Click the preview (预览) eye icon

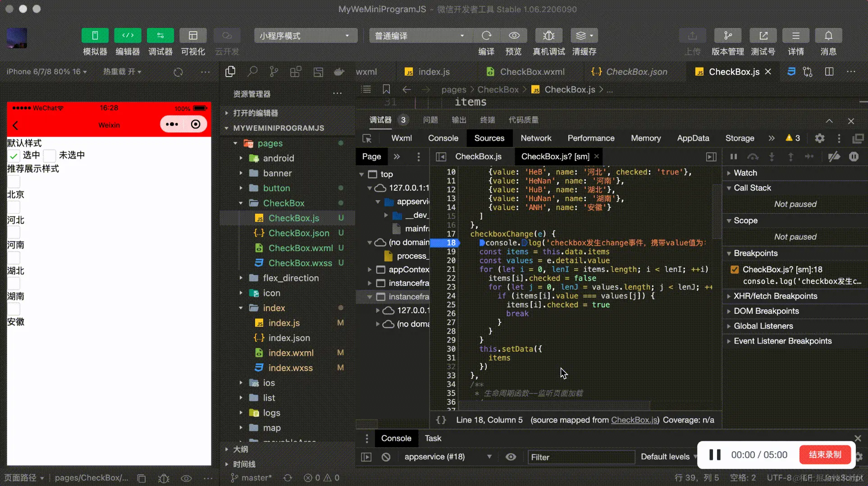[514, 36]
